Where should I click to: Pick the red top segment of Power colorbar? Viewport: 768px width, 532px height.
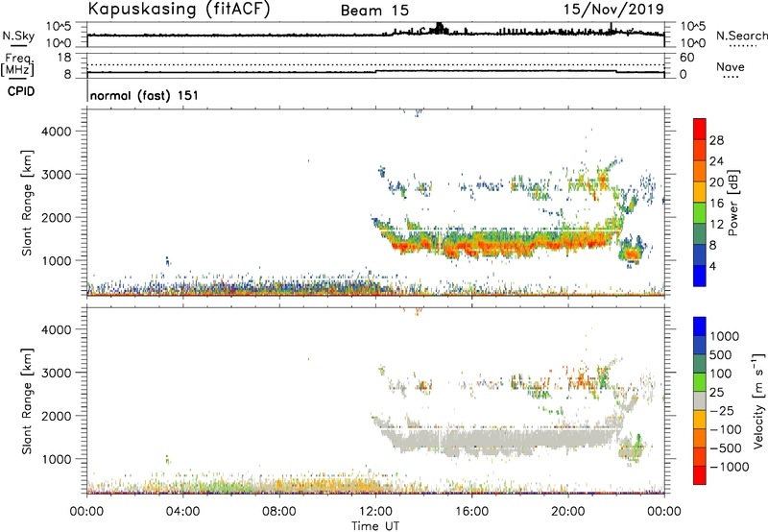700,130
